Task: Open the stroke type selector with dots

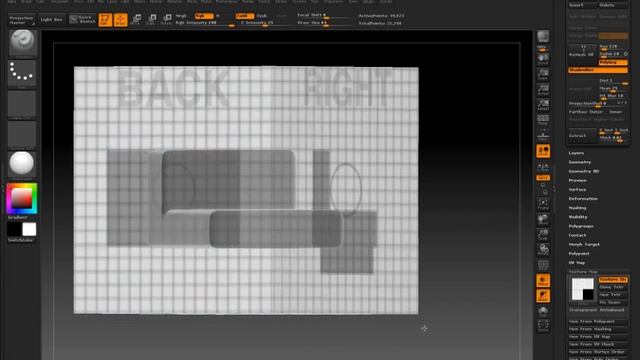Action: pyautogui.click(x=22, y=73)
